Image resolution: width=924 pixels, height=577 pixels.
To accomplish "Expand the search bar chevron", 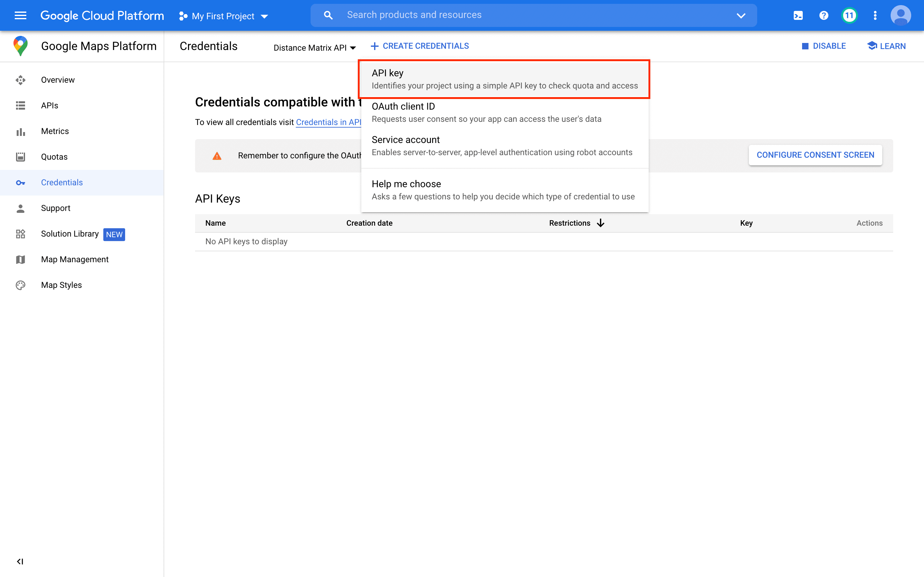I will [x=741, y=16].
